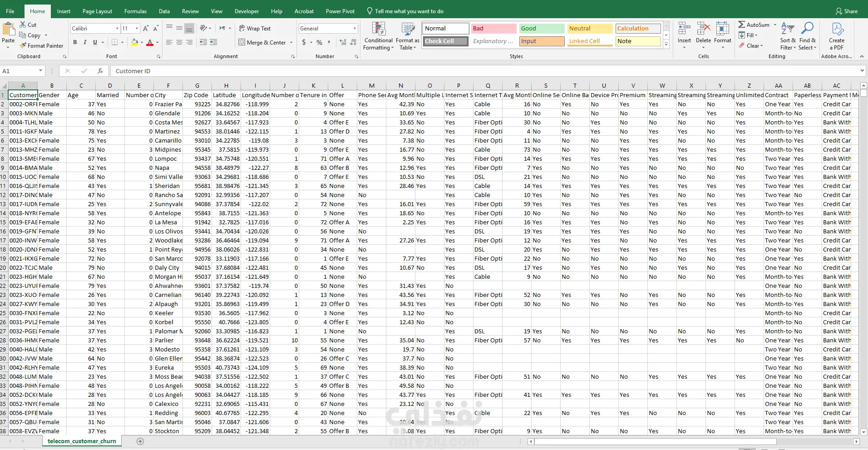Apply the Comma Style number format
The width and height of the screenshot is (868, 450).
[x=330, y=42]
